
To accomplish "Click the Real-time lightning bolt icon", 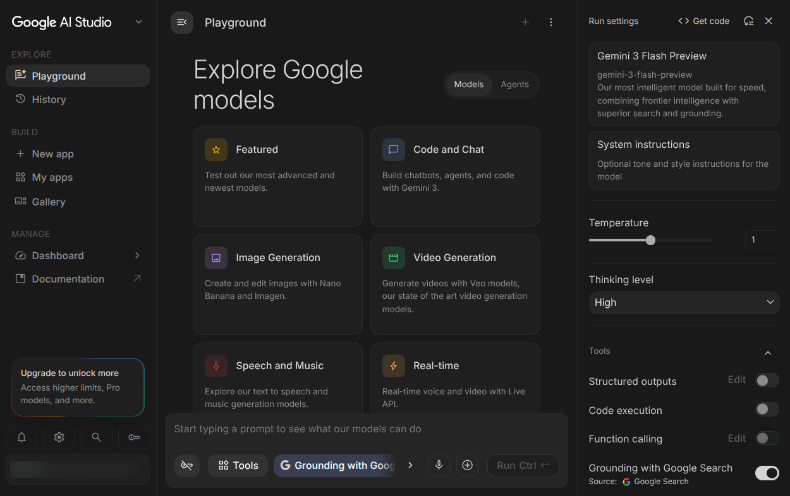I will point(393,366).
